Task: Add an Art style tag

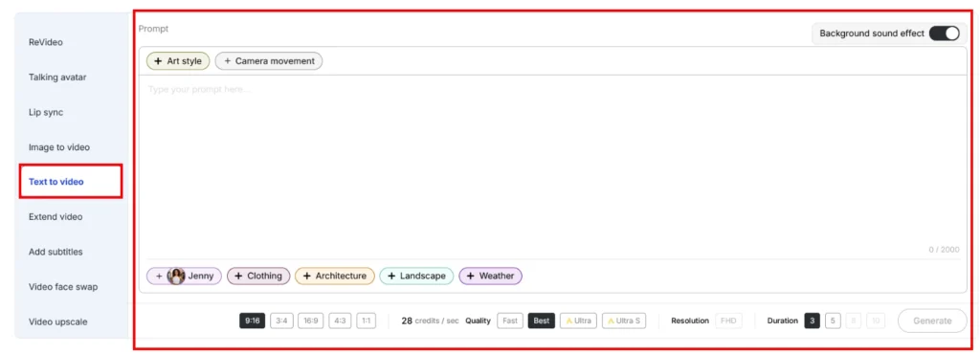Action: 178,61
